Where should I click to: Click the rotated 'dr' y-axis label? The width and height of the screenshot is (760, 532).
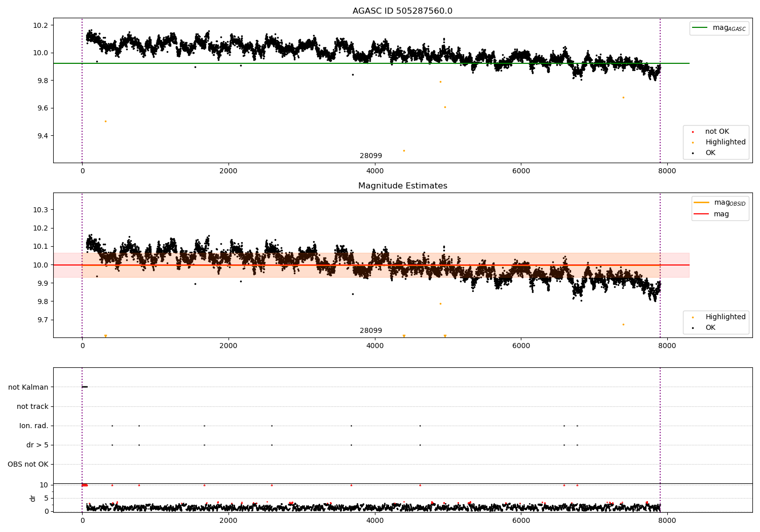33,498
